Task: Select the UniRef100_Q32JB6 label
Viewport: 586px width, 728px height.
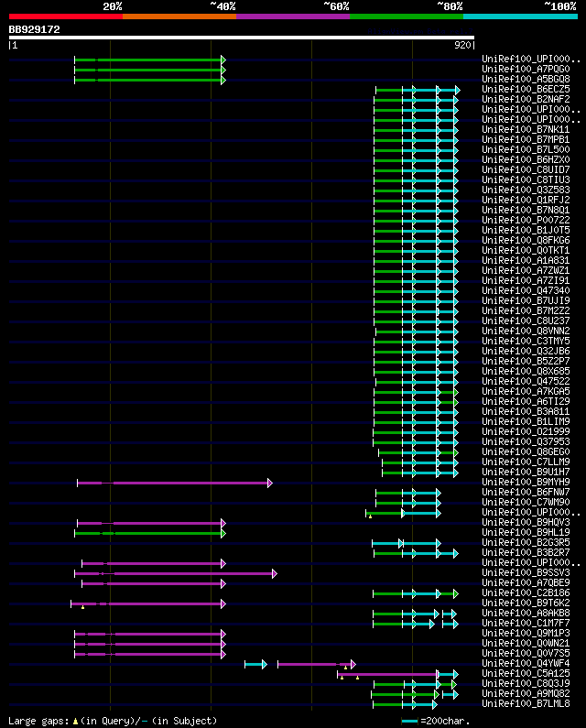Action: click(x=526, y=352)
